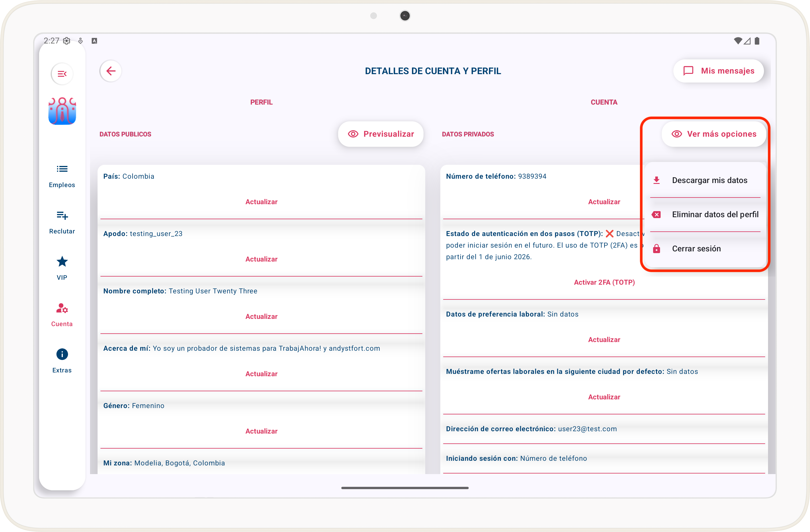
Task: Tap the back arrow button
Action: pos(111,71)
